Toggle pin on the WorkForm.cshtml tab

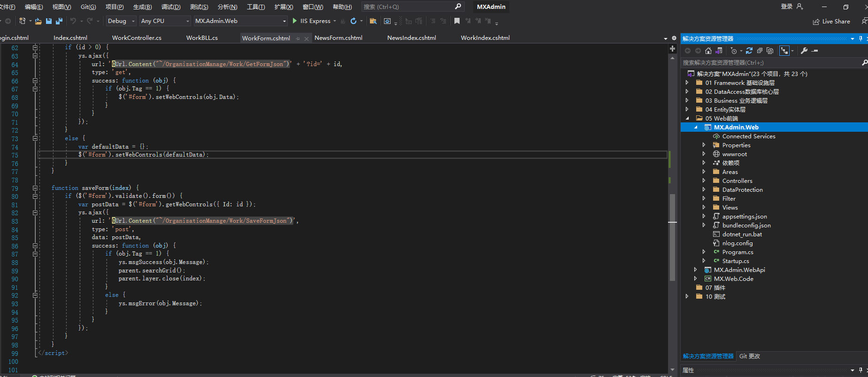click(x=298, y=38)
